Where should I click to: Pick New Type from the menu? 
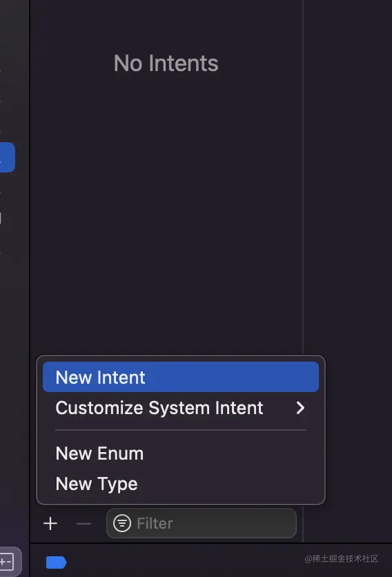97,484
